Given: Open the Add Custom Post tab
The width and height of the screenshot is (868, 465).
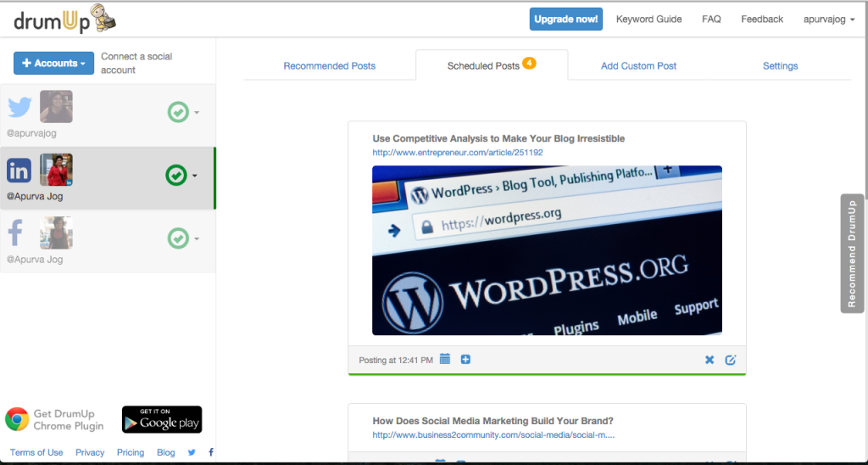Looking at the screenshot, I should click(x=638, y=66).
